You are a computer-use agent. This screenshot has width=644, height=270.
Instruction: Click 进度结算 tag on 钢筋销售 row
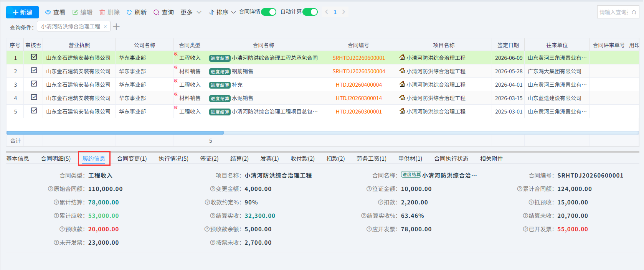point(220,72)
